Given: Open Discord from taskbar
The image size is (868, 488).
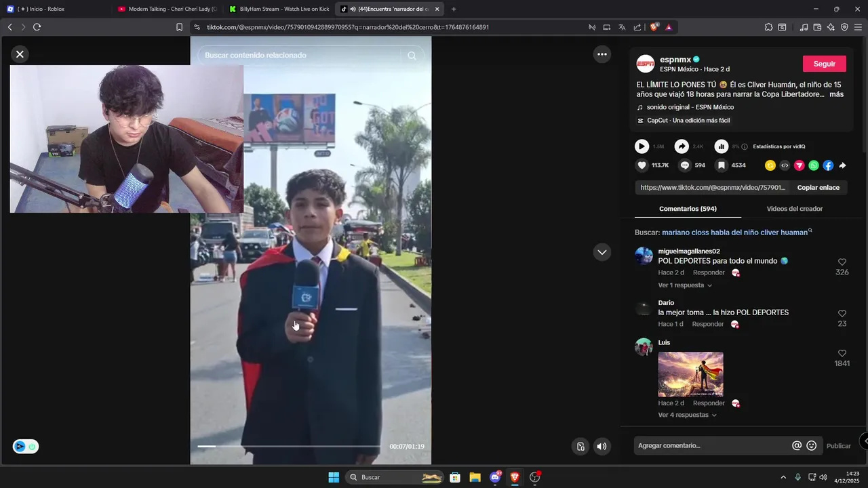Looking at the screenshot, I should pyautogui.click(x=495, y=477).
